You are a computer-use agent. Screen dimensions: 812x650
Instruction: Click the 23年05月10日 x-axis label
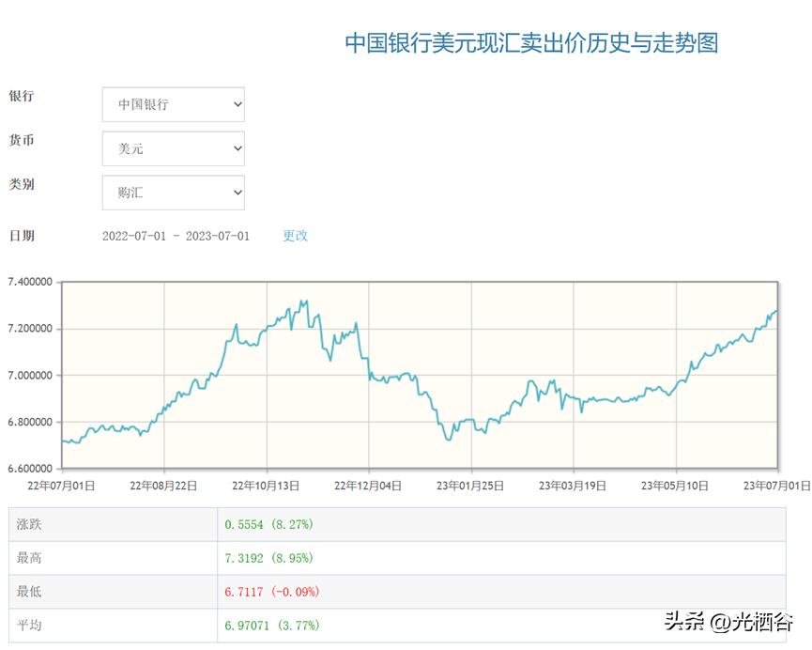pyautogui.click(x=674, y=486)
